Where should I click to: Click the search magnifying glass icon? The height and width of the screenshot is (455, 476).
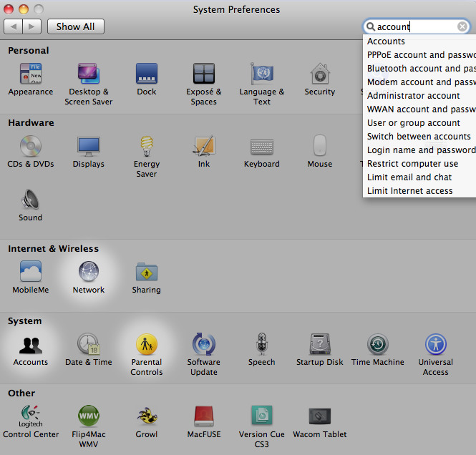pyautogui.click(x=370, y=26)
